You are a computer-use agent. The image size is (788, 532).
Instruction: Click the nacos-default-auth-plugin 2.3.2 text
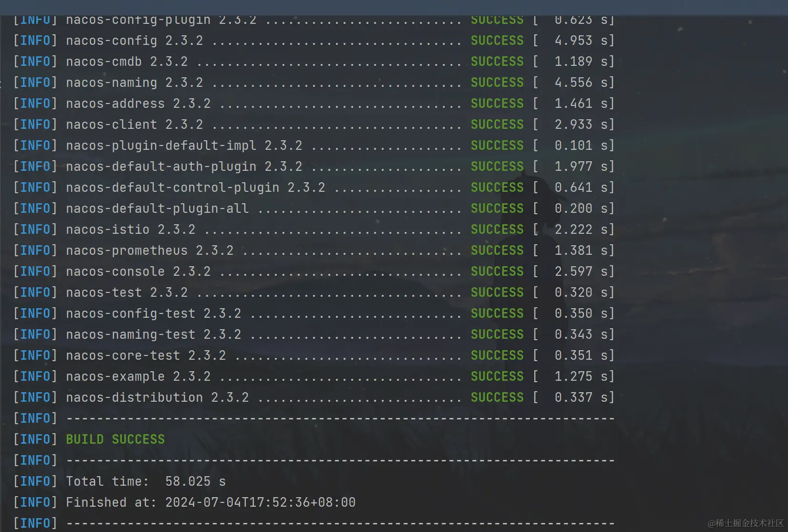[x=184, y=167]
